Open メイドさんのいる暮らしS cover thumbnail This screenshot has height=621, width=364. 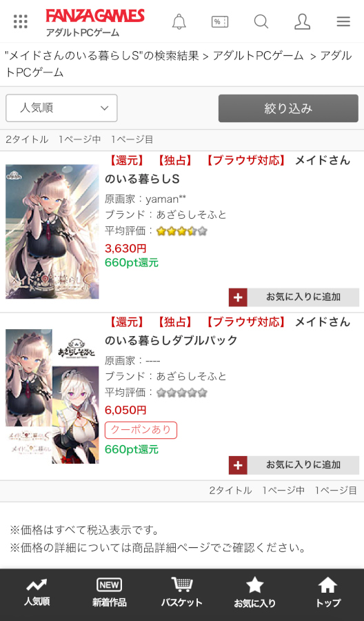[52, 231]
